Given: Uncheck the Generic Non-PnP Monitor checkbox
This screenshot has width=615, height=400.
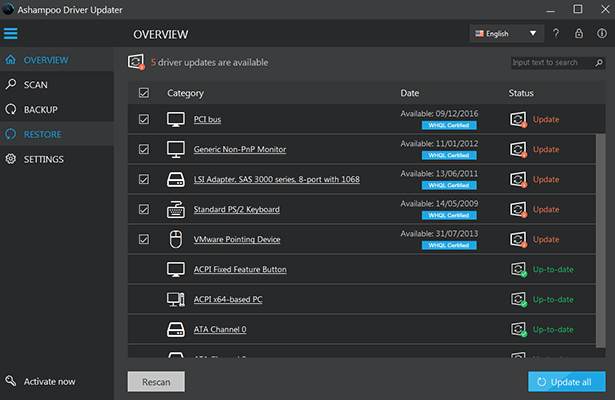Looking at the screenshot, I should pyautogui.click(x=143, y=150).
